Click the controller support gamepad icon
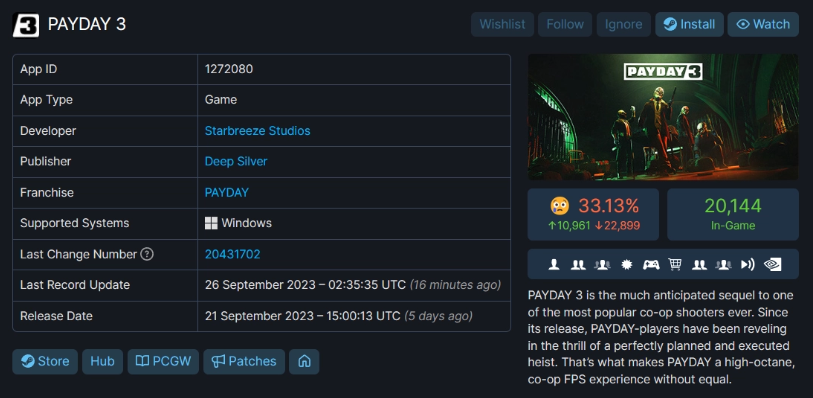Viewport: 813px width, 398px height. (x=651, y=265)
